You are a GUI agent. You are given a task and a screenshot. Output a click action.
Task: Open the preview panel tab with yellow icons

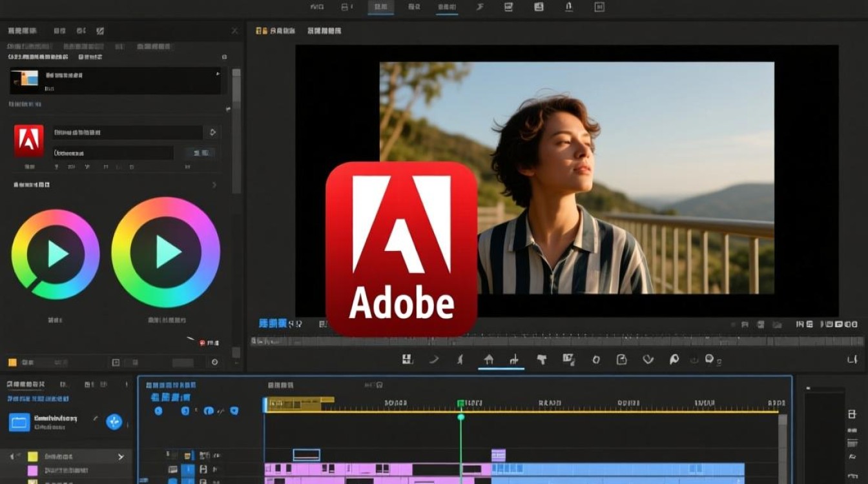click(x=277, y=30)
